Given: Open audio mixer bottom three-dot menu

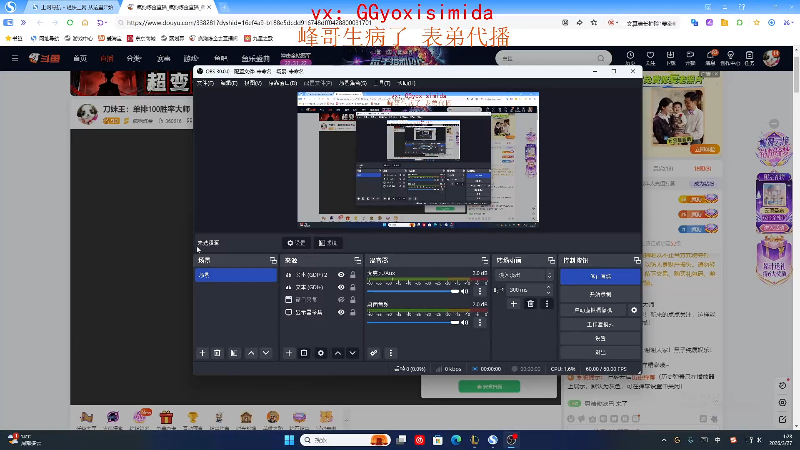Looking at the screenshot, I should [x=391, y=353].
